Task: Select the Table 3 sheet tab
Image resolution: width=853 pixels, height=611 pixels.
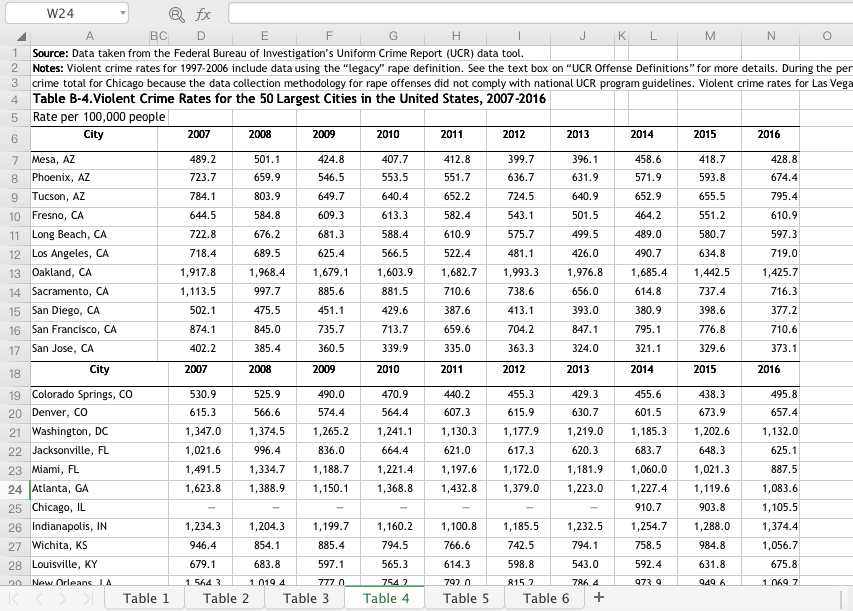Action: pos(306,598)
